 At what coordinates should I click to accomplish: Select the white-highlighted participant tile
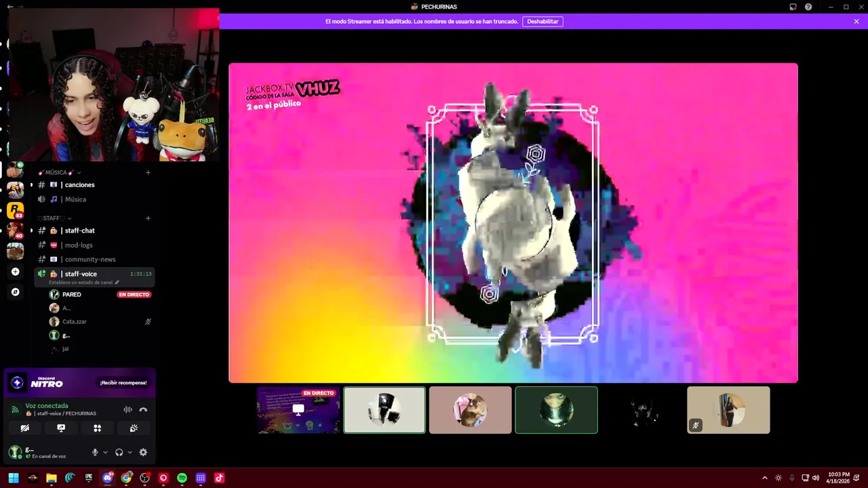coord(384,410)
